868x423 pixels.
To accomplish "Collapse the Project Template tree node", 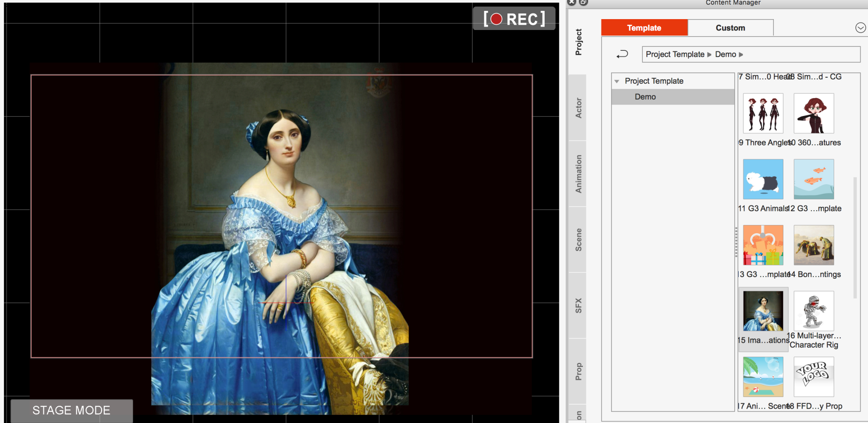I will click(617, 81).
